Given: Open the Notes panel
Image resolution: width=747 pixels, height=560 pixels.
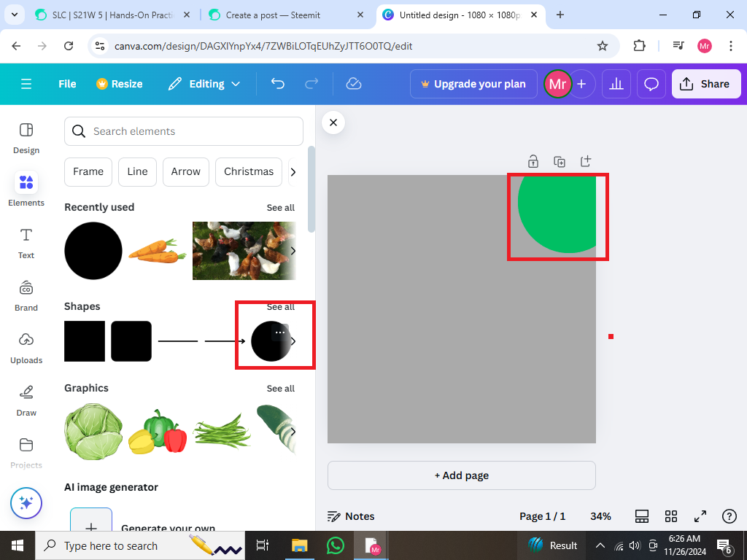Looking at the screenshot, I should [351, 516].
